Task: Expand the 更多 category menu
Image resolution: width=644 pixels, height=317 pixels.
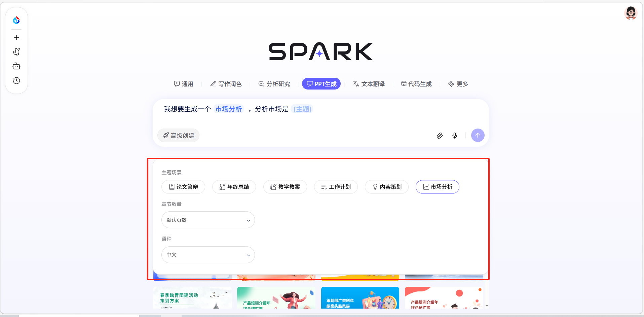Action: 458,84
